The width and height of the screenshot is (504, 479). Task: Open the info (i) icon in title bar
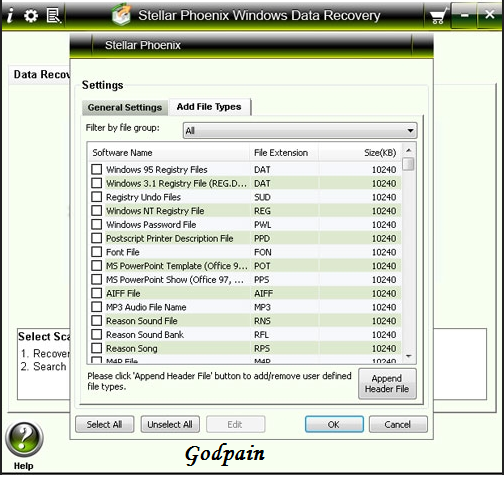coord(10,15)
